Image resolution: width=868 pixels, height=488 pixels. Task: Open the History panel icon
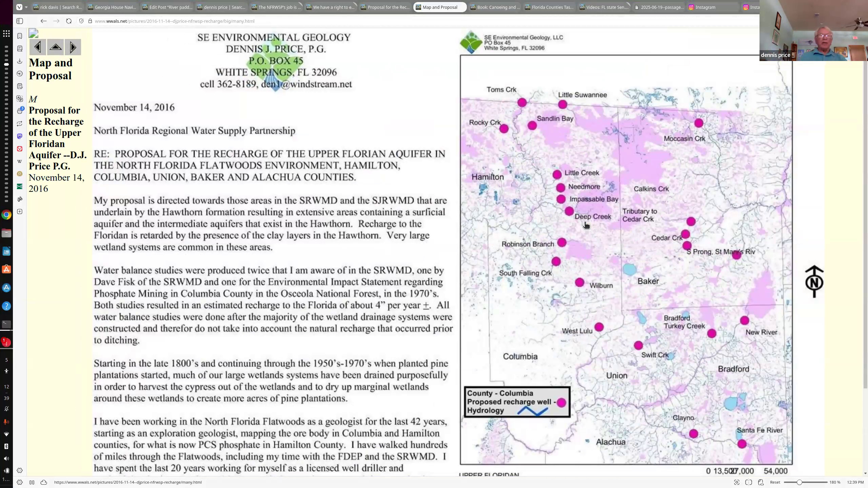click(20, 74)
